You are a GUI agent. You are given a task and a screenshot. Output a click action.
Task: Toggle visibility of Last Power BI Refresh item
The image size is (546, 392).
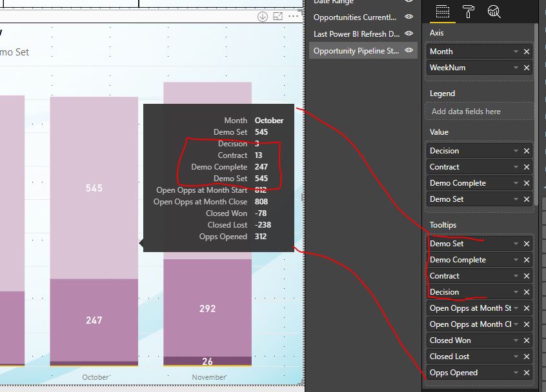[409, 34]
